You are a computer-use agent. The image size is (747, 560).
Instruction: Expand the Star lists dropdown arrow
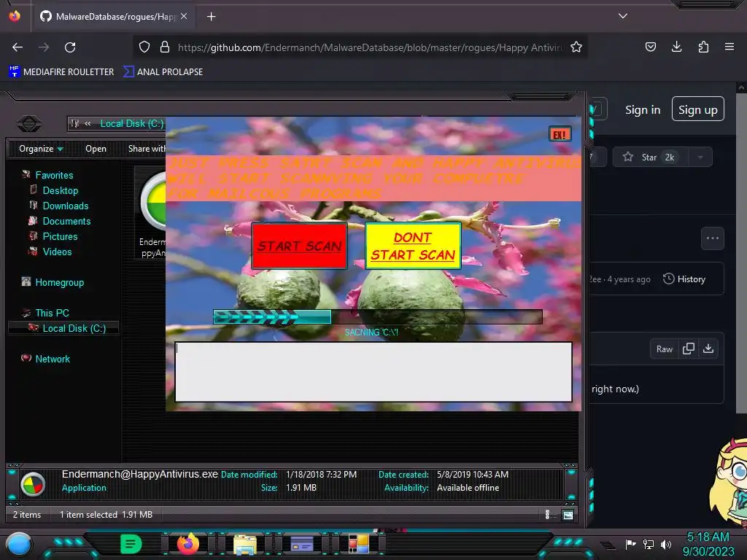pyautogui.click(x=700, y=157)
